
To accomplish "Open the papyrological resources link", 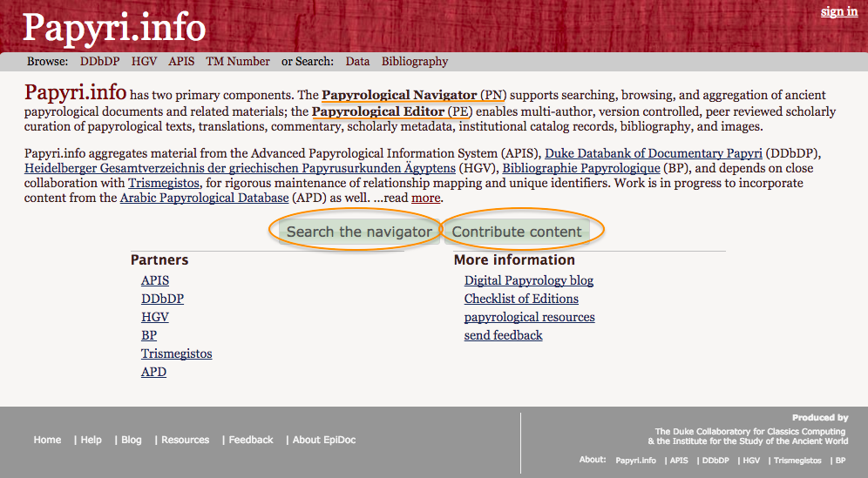I will (x=529, y=317).
